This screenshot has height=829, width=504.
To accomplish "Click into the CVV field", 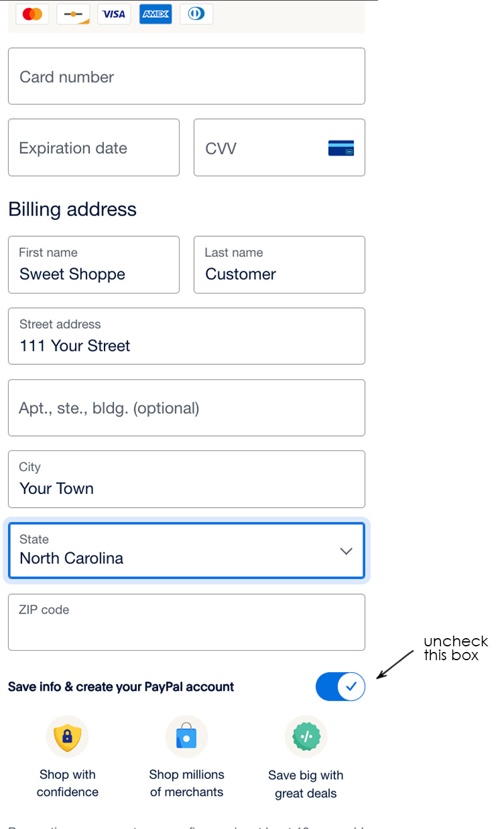I will (279, 147).
